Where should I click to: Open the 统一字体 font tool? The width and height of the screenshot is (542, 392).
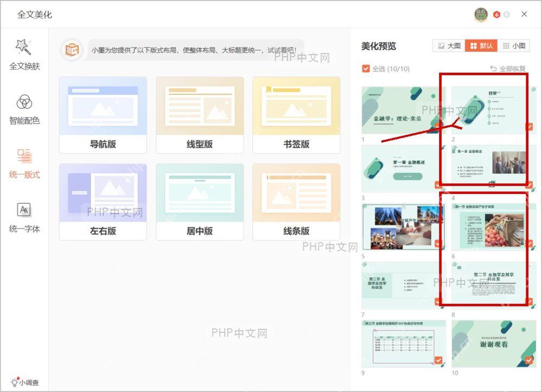(x=24, y=218)
